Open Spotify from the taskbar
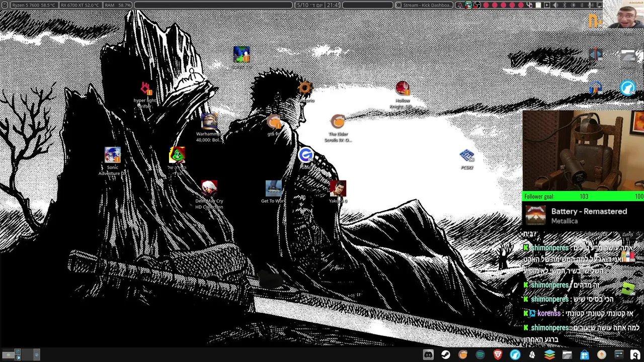Screen dimensions: 644x362 pyautogui.click(x=480, y=354)
